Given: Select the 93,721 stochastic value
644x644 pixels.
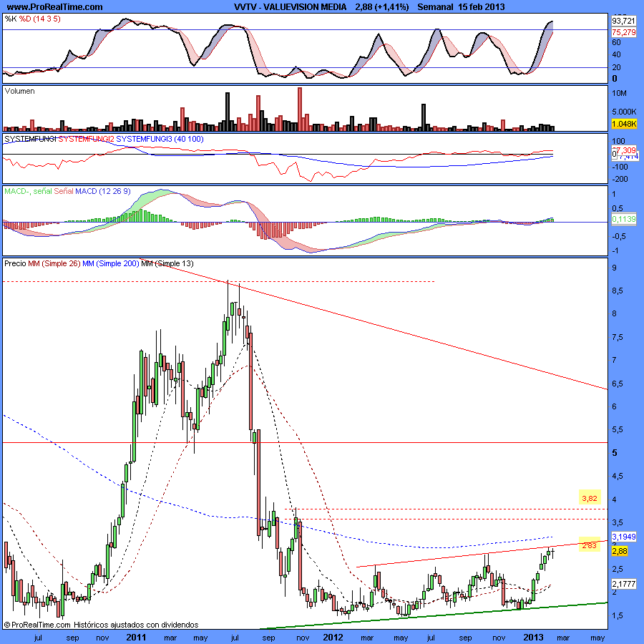Looking at the screenshot, I should click(x=623, y=21).
